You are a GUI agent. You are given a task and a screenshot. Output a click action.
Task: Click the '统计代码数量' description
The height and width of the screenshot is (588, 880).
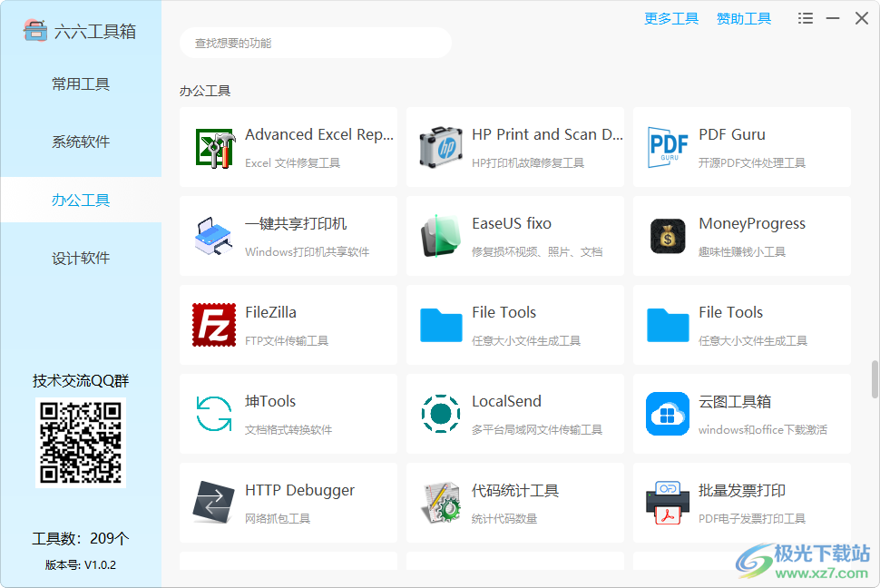[504, 518]
